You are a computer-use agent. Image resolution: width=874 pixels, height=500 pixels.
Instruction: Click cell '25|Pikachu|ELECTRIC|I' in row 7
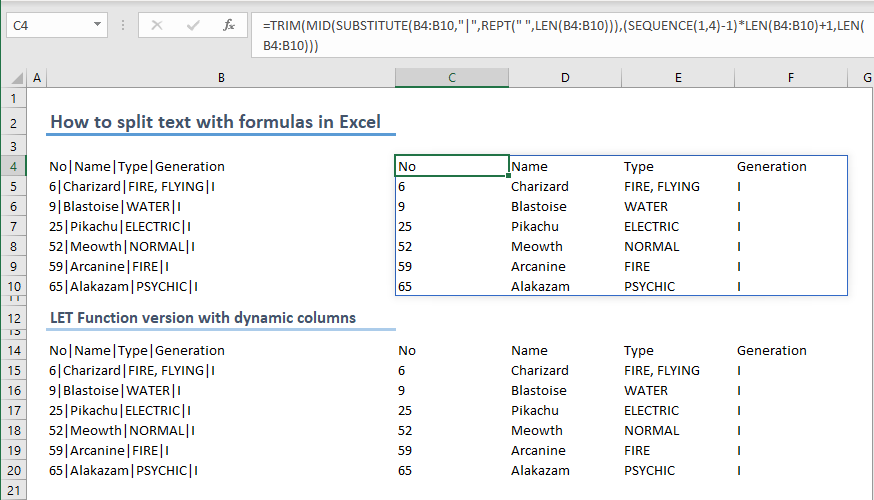(120, 226)
